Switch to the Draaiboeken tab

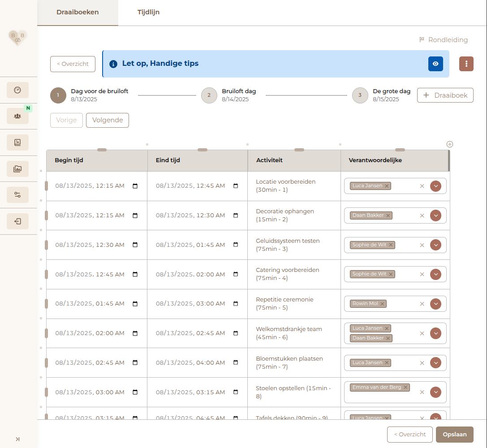pyautogui.click(x=78, y=13)
